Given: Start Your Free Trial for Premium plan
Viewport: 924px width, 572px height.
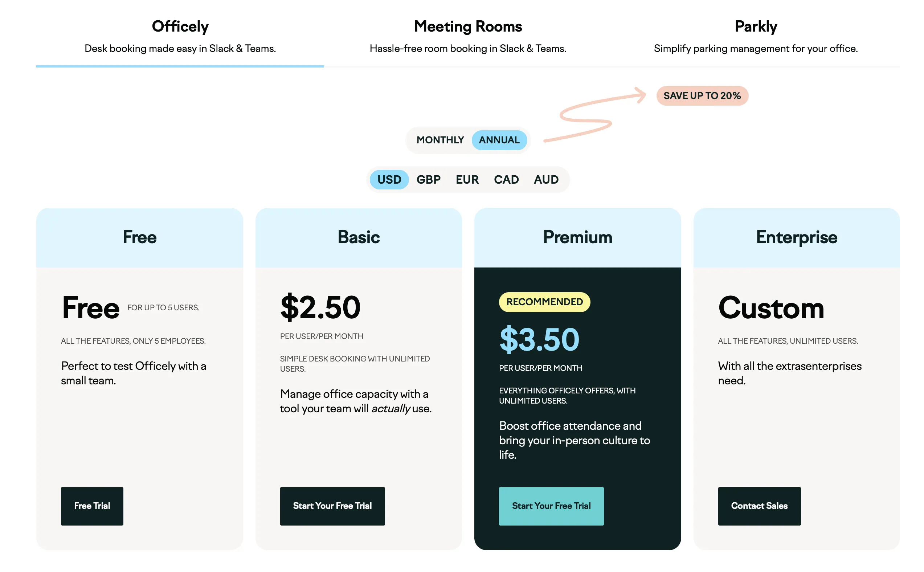Looking at the screenshot, I should (551, 506).
